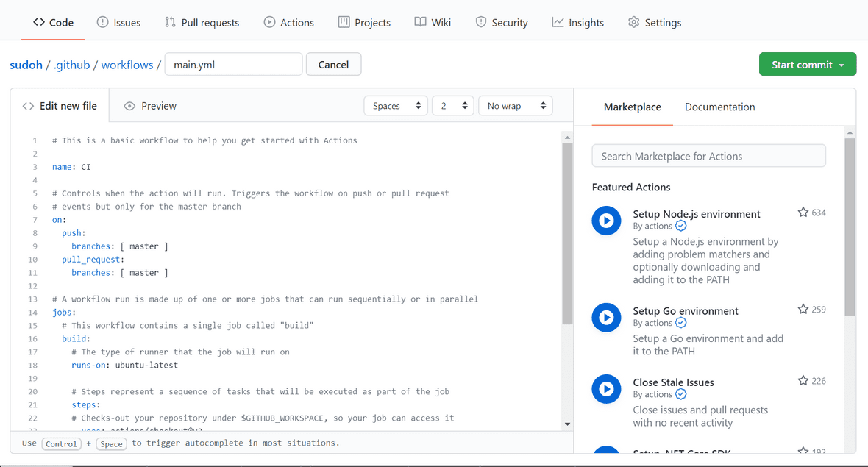Click the play icon for Close Stale Issues

(606, 388)
